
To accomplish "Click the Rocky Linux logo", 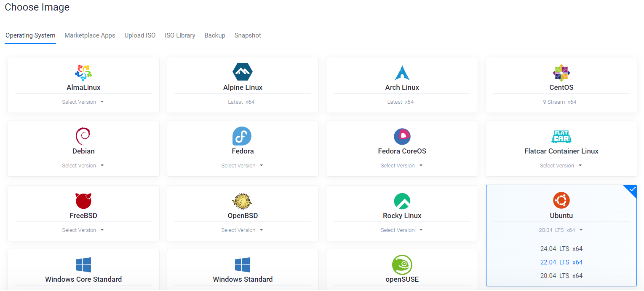I will point(402,201).
